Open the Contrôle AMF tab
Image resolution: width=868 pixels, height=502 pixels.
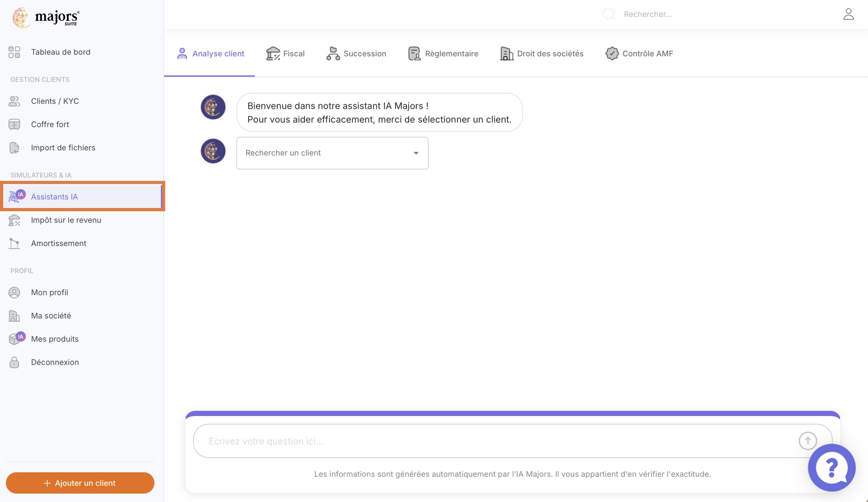(x=639, y=53)
